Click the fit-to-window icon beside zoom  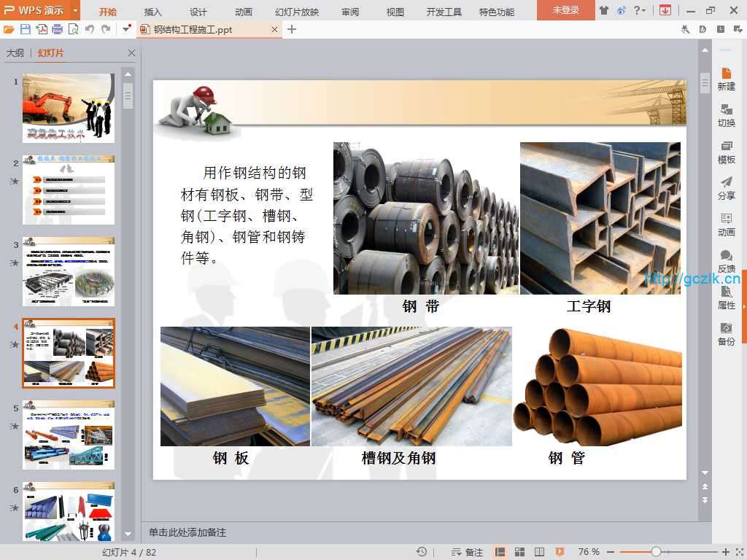738,552
